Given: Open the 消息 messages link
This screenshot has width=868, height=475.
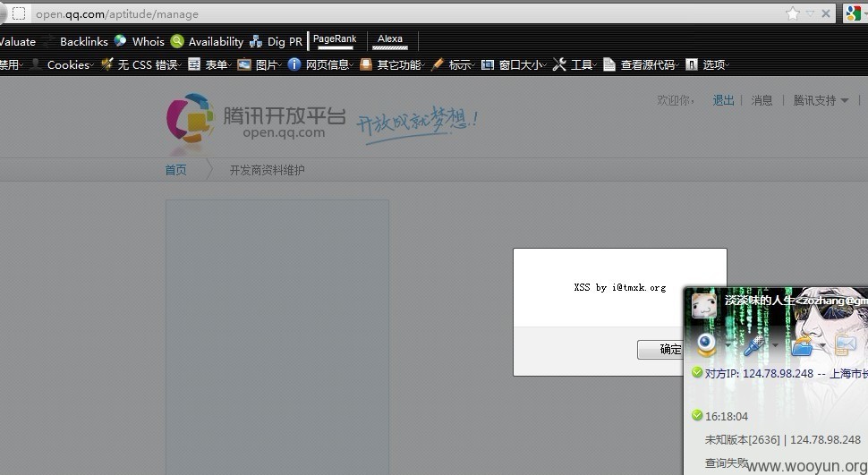Looking at the screenshot, I should coord(762,100).
